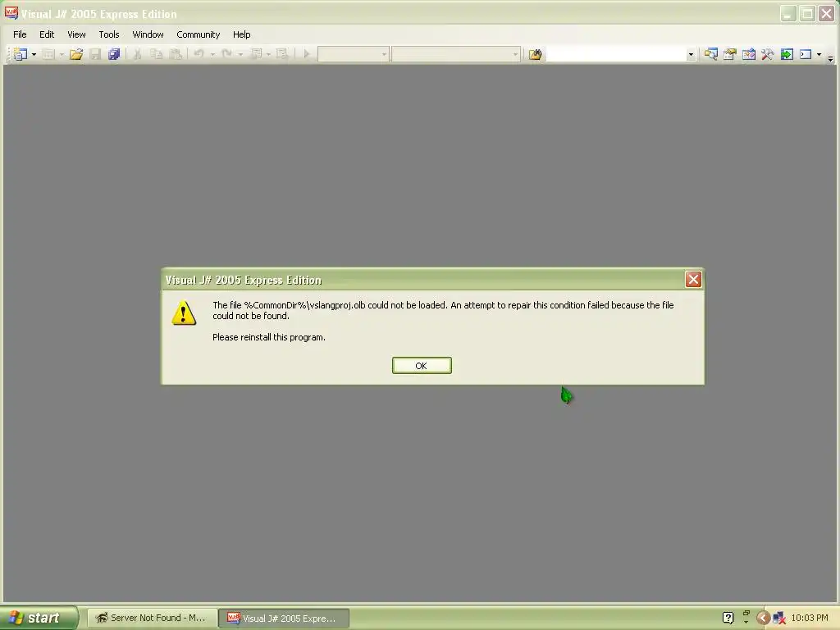Open the Toolbox hammer and wrench icon
840x630 pixels.
coord(768,54)
